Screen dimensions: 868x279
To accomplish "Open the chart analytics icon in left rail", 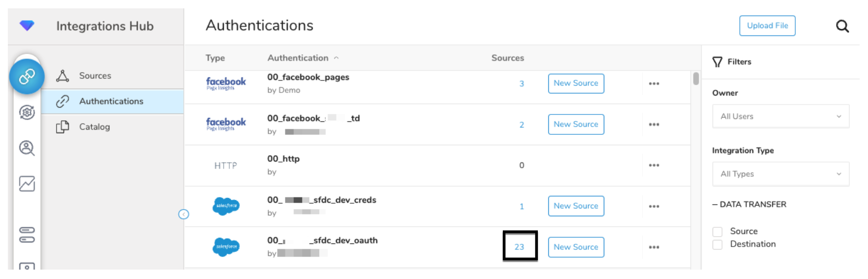I will [27, 184].
